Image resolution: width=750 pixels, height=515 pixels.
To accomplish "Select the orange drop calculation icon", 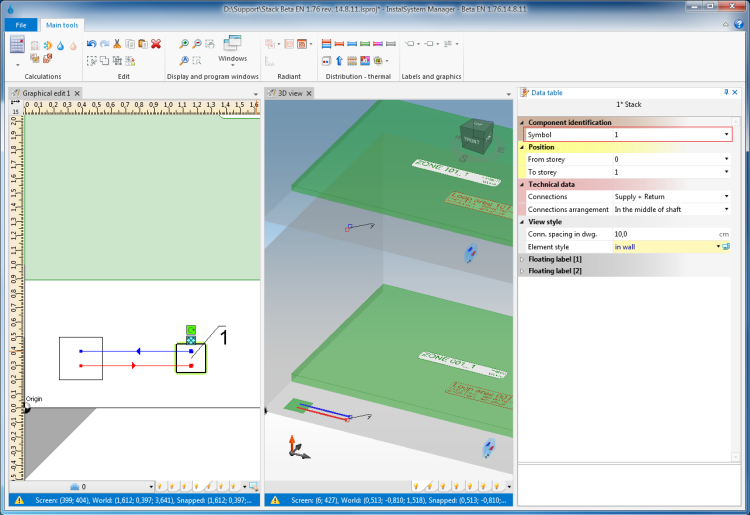I will tap(73, 45).
